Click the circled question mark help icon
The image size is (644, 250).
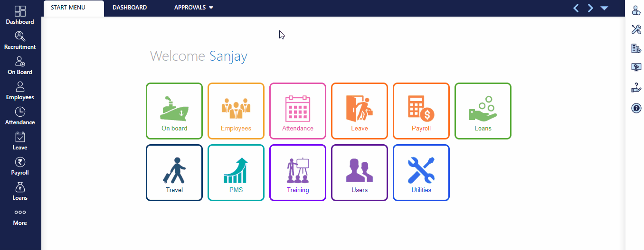(x=636, y=108)
